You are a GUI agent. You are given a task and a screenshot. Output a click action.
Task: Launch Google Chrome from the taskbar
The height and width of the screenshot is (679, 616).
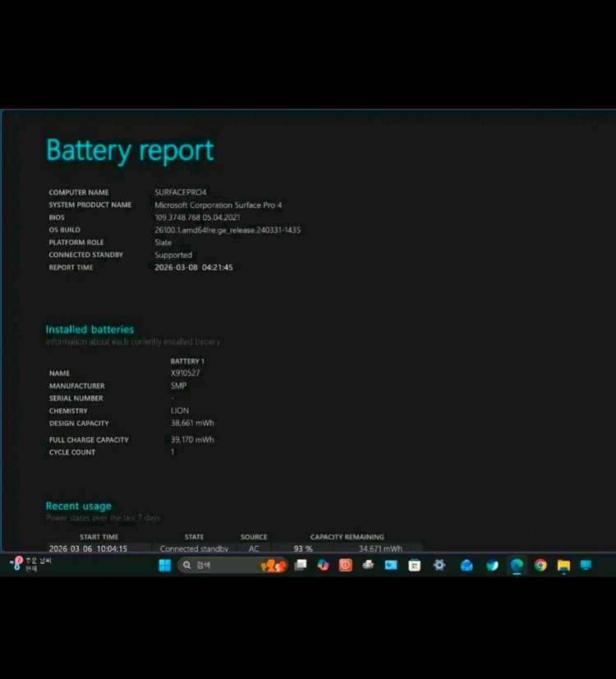[540, 565]
